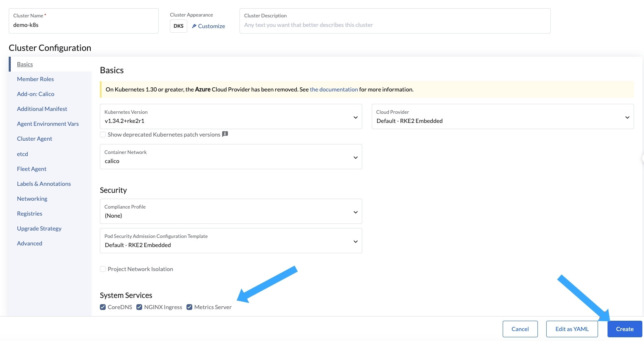Click the Edit as YAML button
The height and width of the screenshot is (341, 644).
pyautogui.click(x=572, y=329)
